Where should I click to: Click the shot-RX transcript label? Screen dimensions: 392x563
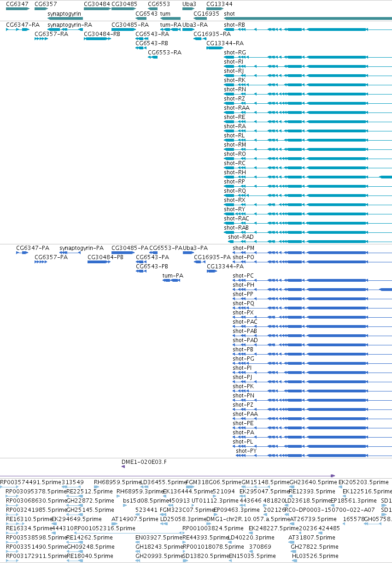pos(234,200)
